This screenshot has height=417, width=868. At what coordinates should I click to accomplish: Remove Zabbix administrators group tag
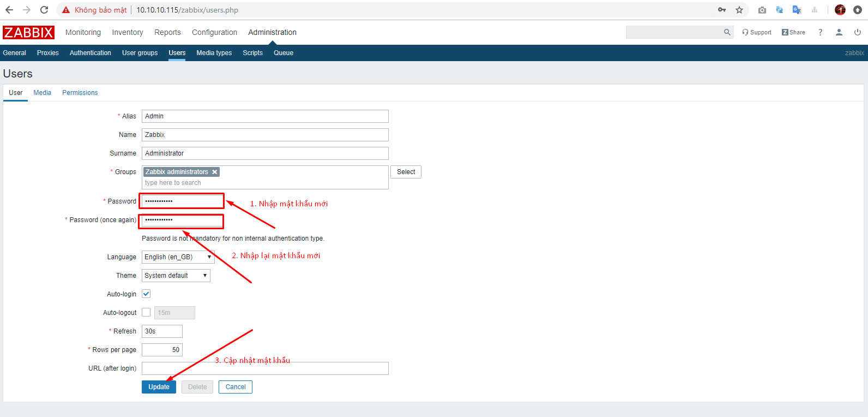point(215,172)
